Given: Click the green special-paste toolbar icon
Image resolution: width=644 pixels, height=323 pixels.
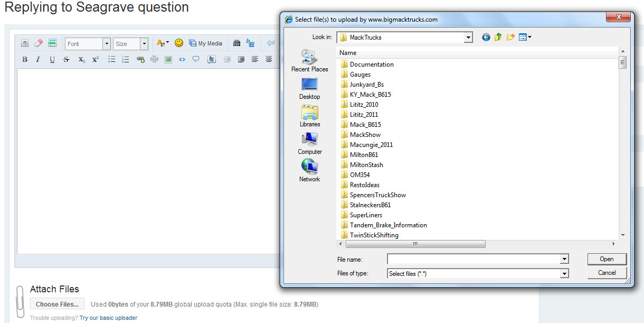Looking at the screenshot, I should click(52, 43).
